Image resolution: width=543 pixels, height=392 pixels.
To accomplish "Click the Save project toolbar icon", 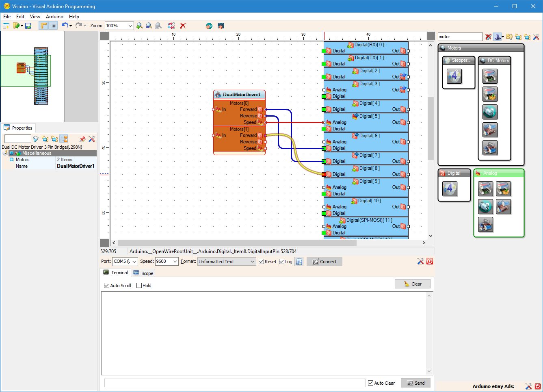I will click(28, 26).
